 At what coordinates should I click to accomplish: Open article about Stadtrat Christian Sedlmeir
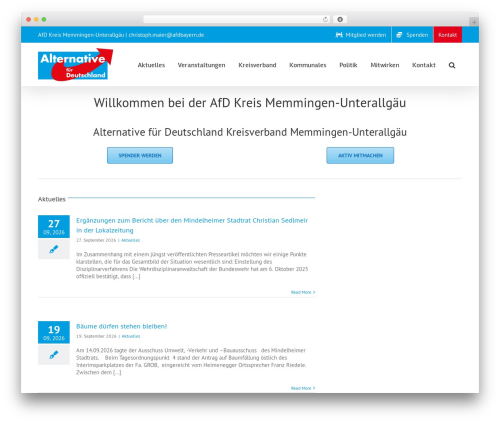(192, 225)
